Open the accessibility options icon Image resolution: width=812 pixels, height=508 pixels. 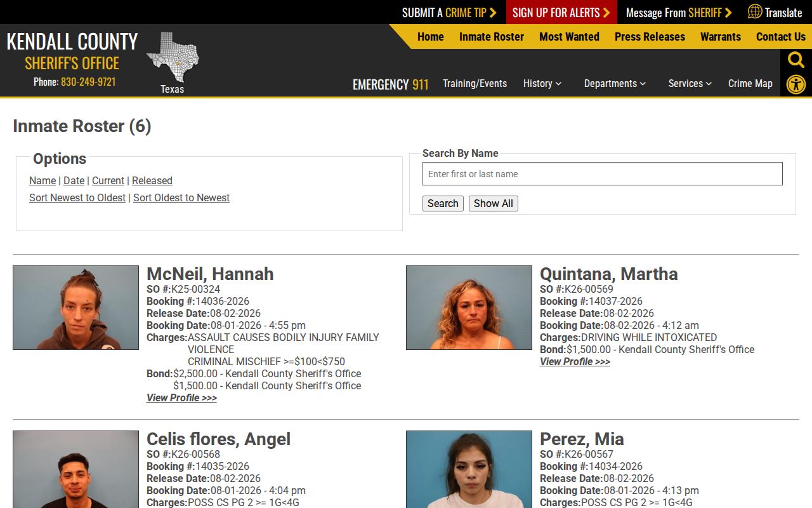click(x=796, y=84)
